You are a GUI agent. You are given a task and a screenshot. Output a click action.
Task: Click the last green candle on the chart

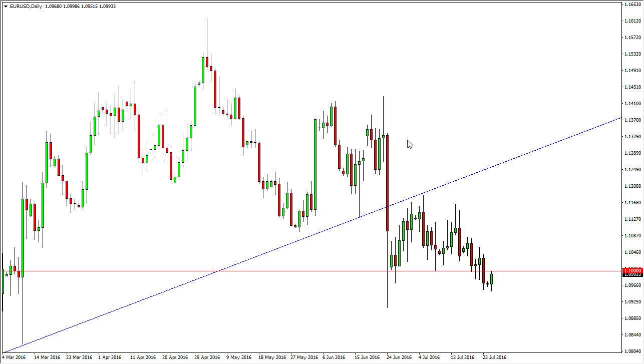coord(491,278)
